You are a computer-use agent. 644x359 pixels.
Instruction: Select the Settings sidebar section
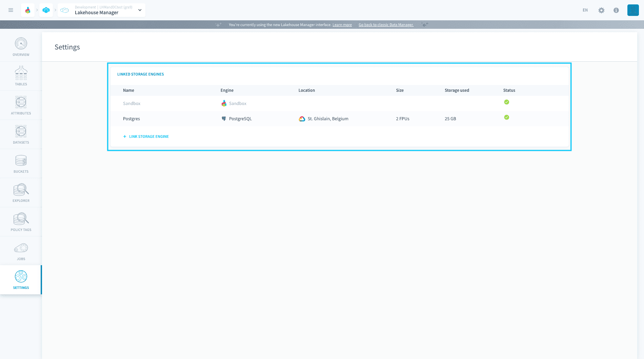tap(21, 280)
